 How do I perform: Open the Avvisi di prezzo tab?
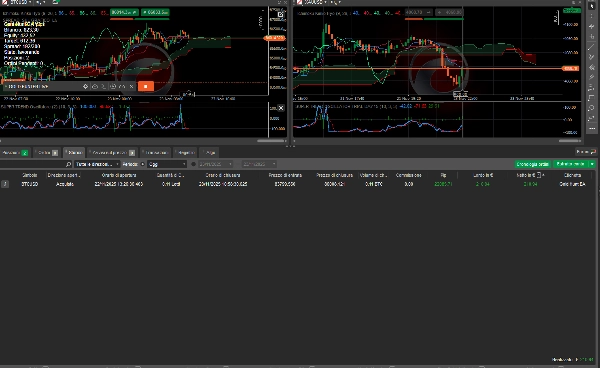coord(112,153)
